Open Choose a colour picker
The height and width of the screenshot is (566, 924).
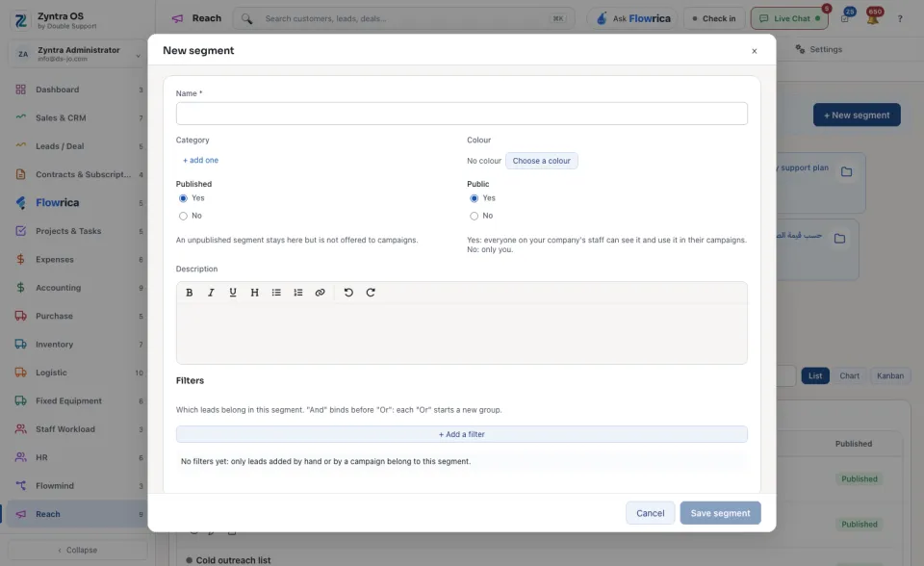point(541,161)
